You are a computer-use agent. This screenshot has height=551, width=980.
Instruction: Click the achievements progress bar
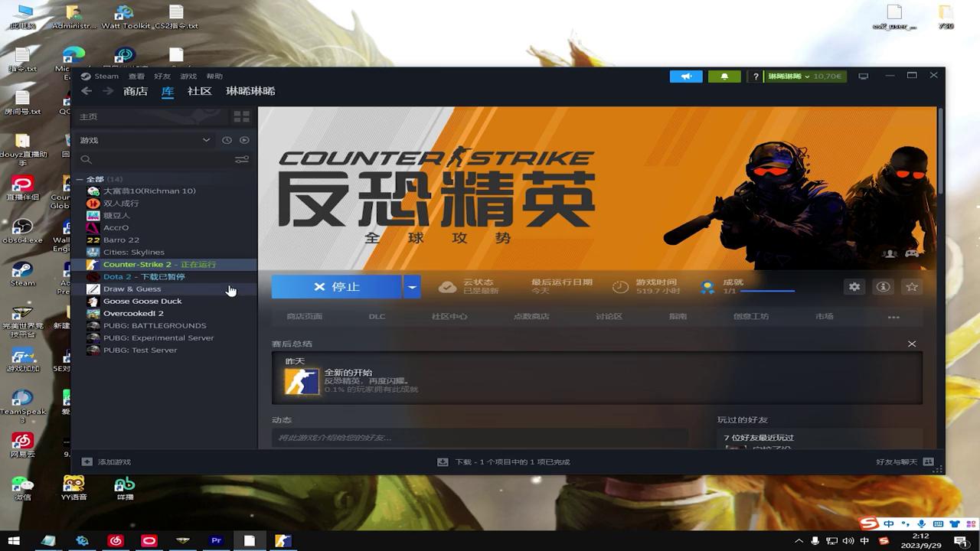(x=766, y=291)
